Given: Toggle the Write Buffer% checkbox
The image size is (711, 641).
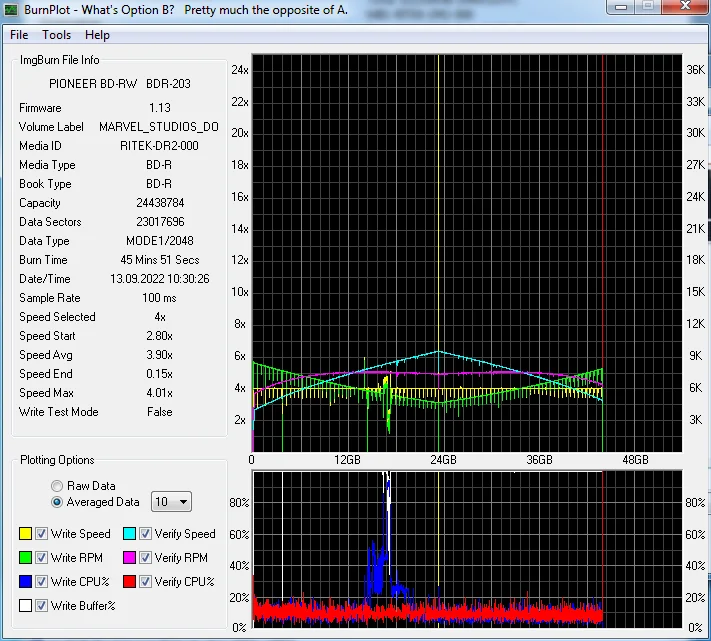Looking at the screenshot, I should point(41,605).
